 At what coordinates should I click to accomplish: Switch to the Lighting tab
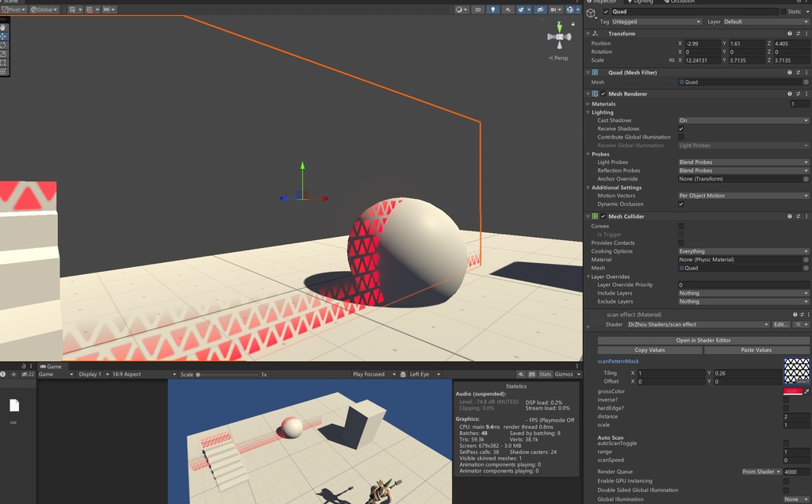pos(640,2)
